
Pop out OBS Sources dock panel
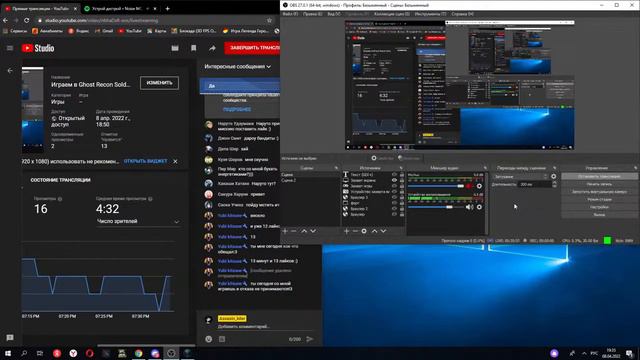[x=401, y=168]
